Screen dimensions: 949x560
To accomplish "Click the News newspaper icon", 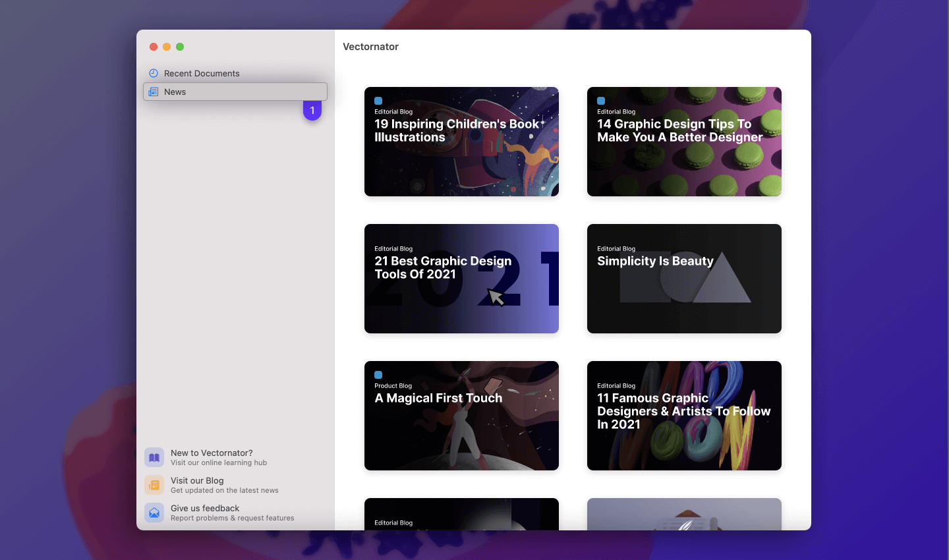I will pyautogui.click(x=154, y=92).
